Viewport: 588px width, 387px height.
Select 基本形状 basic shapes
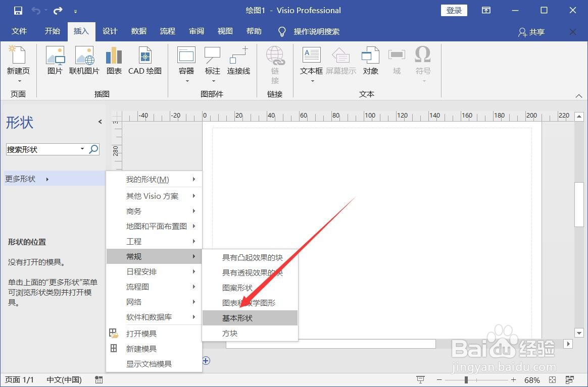point(250,318)
